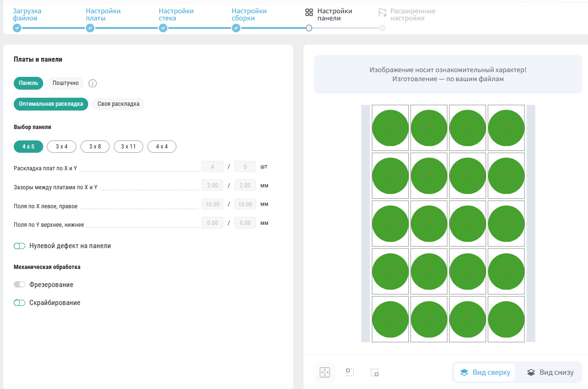
Task: Click the top-left corner selection icon
Action: 350,372
